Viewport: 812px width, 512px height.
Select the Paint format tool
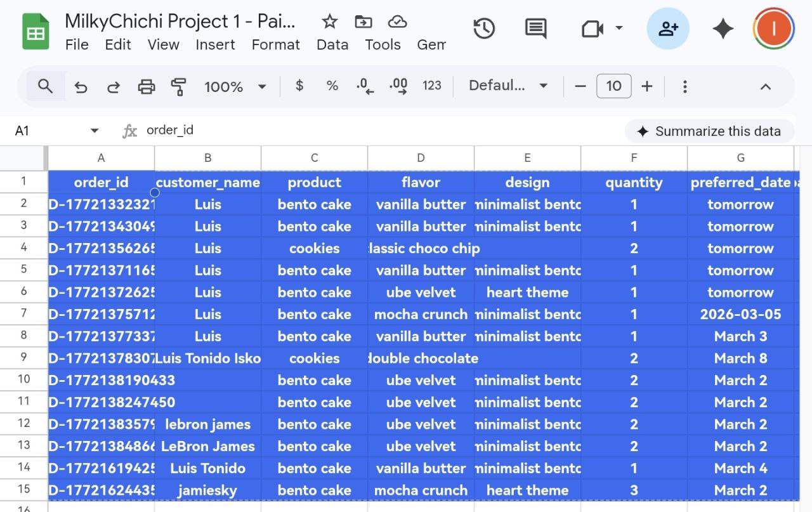(x=178, y=86)
